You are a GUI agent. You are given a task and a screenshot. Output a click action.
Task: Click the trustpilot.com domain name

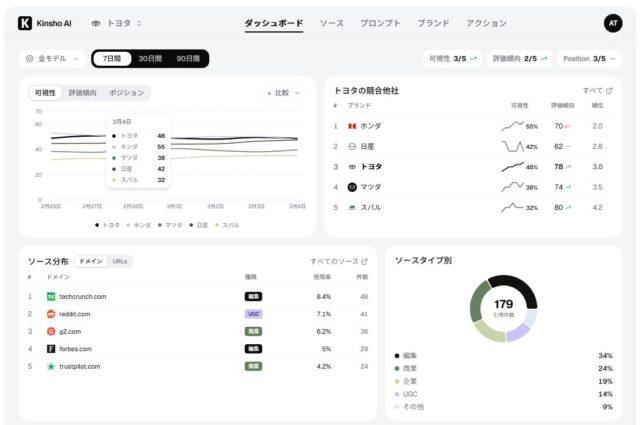pos(80,366)
